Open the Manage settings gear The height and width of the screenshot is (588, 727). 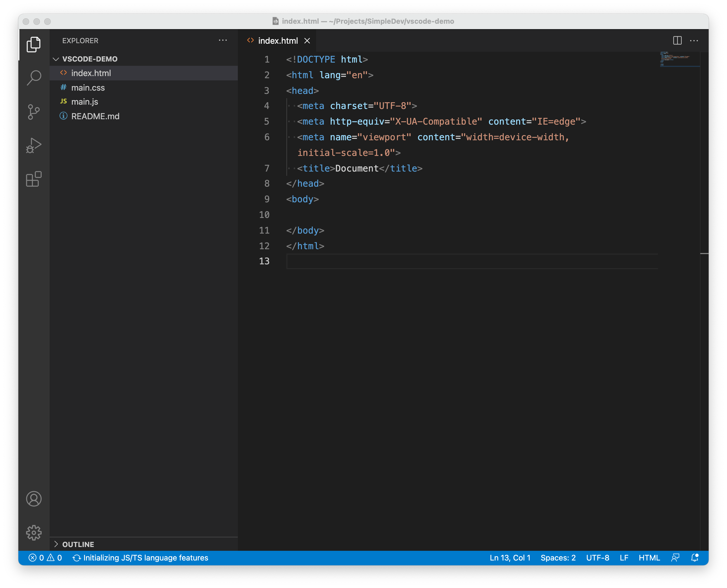(33, 532)
